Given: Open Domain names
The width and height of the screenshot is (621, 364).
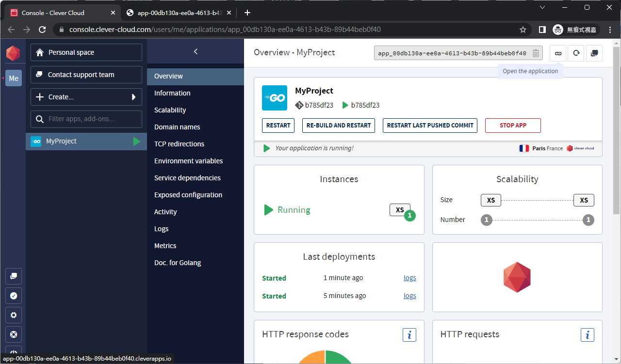Looking at the screenshot, I should pos(196,127).
